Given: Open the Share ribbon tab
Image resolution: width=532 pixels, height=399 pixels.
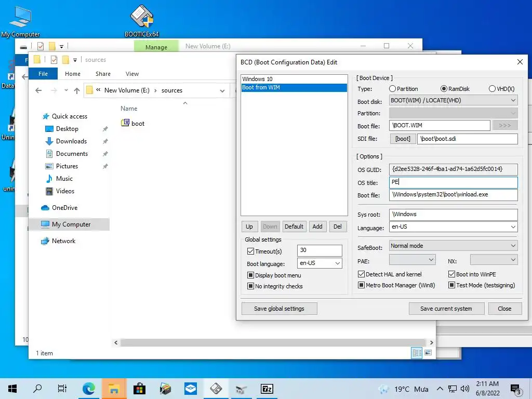Looking at the screenshot, I should (x=103, y=74).
